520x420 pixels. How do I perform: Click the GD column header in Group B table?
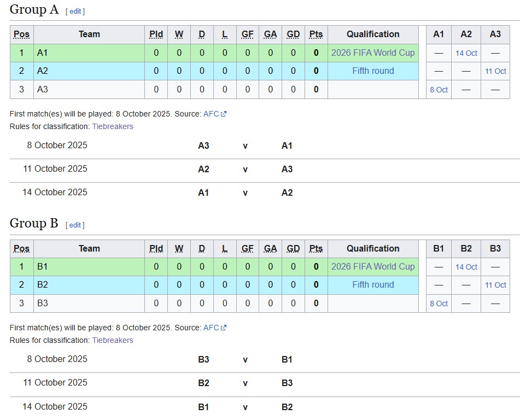293,249
